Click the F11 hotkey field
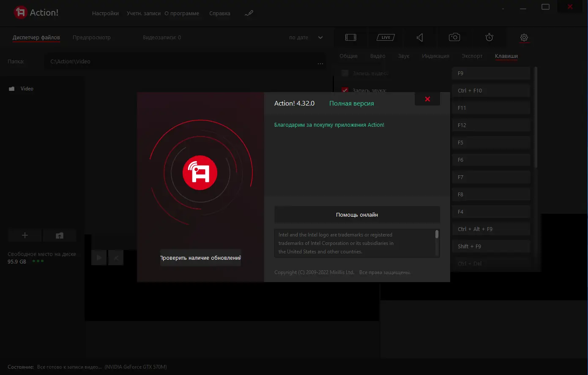 point(491,108)
